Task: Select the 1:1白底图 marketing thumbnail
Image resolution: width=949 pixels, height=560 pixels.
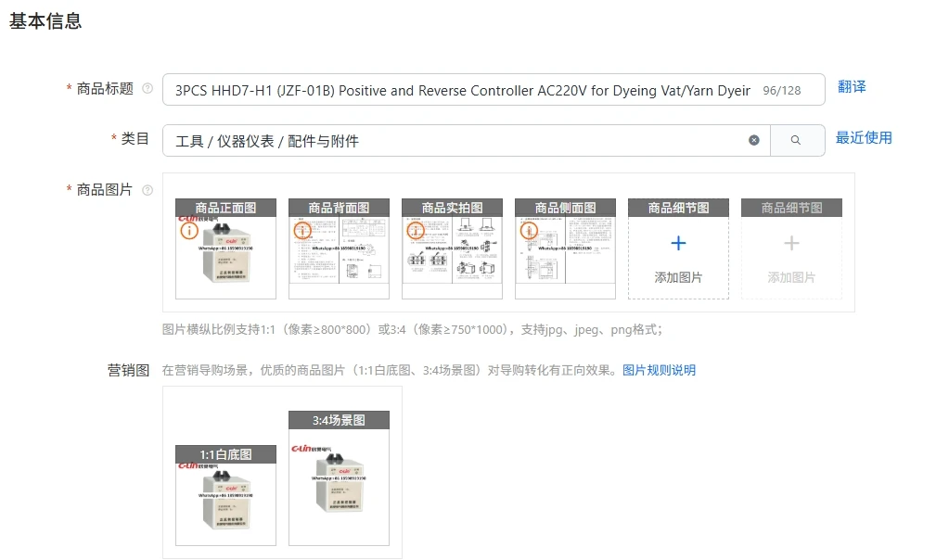Action: point(225,495)
